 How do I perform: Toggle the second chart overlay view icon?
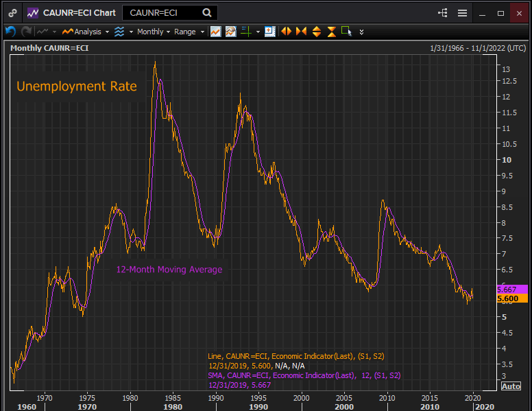(x=230, y=32)
